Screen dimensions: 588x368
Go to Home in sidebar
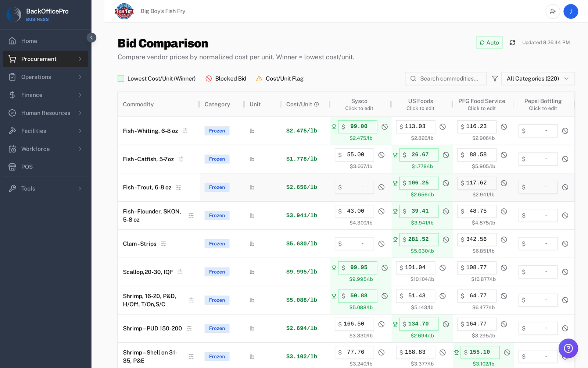46,41
